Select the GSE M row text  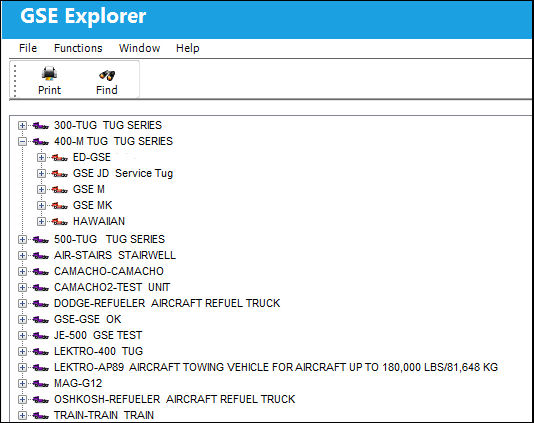click(x=89, y=189)
